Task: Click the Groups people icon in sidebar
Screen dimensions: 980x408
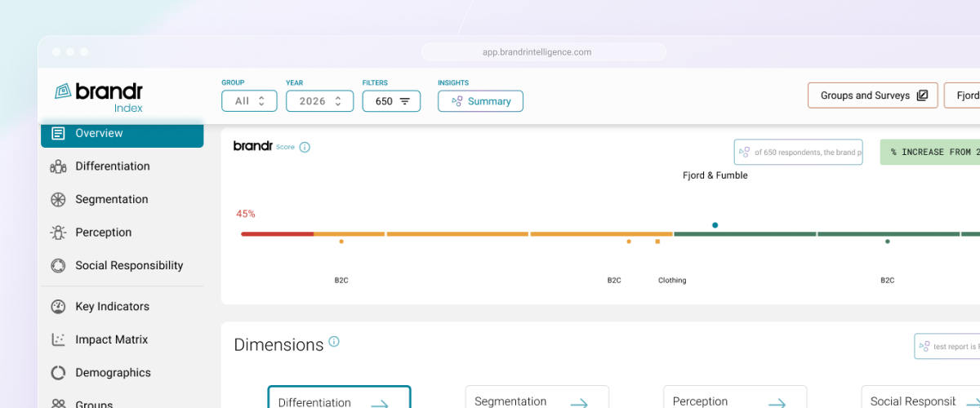Action: pyautogui.click(x=58, y=404)
